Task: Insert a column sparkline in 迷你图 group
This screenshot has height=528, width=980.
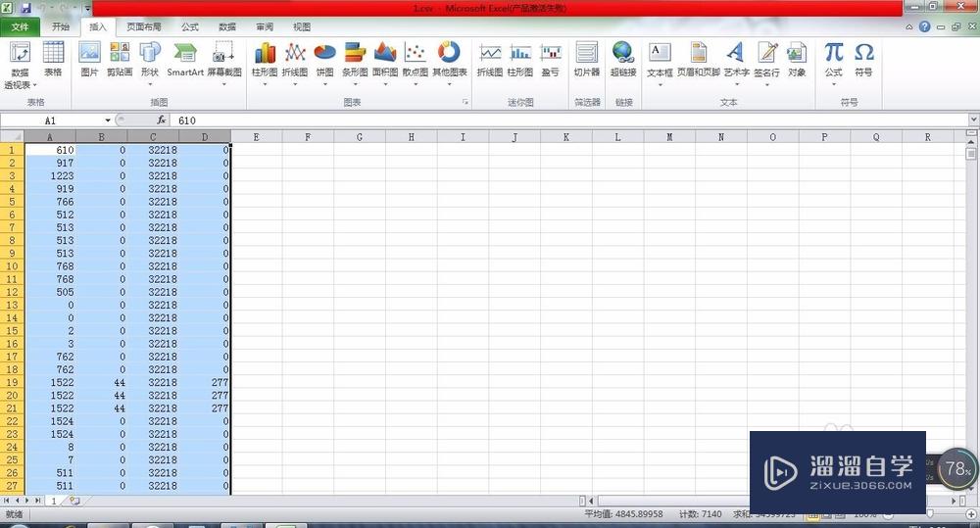Action: coord(520,60)
